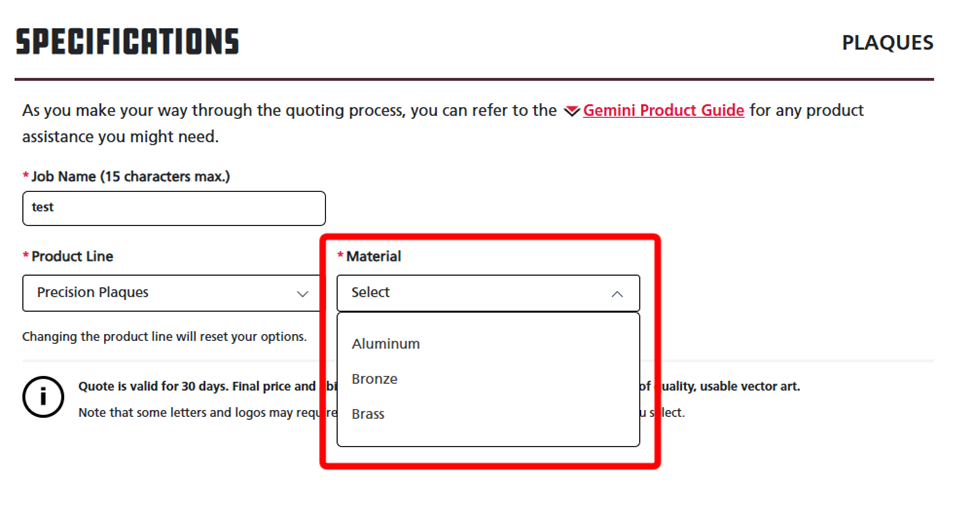Select Bronze as the material

point(375,379)
